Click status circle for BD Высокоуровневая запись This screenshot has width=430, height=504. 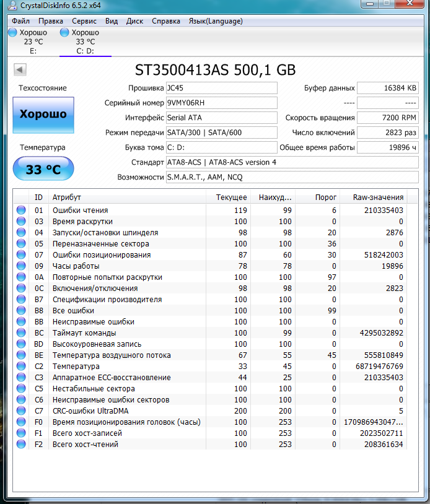(x=21, y=344)
